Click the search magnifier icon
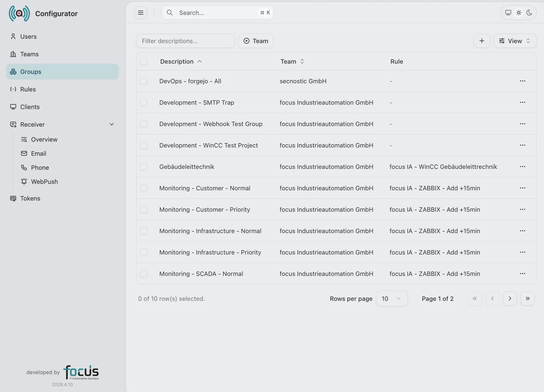The height and width of the screenshot is (392, 544). tap(170, 13)
